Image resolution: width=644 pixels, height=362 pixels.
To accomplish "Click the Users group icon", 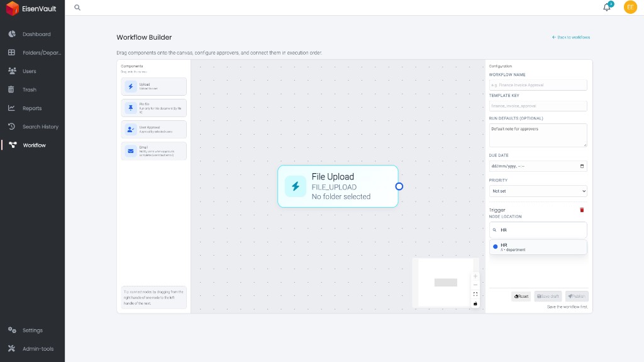I will click(12, 71).
